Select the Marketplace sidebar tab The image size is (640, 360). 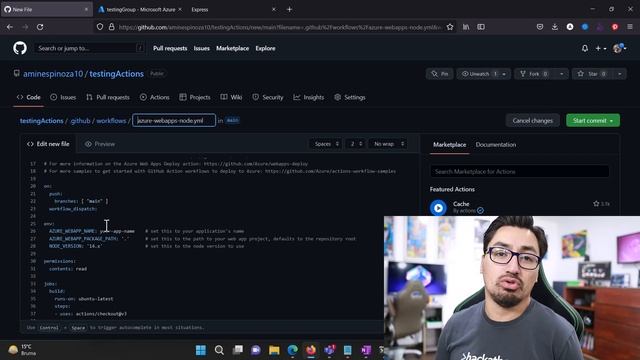pos(449,144)
